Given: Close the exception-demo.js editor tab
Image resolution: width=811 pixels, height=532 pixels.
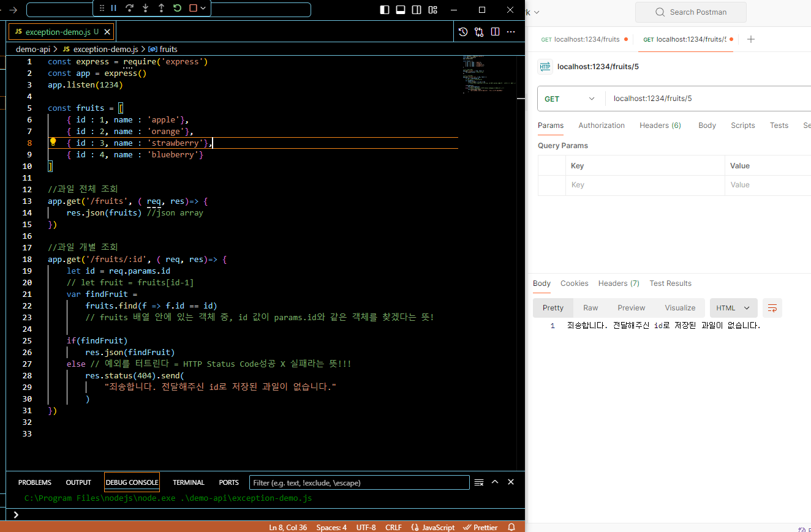Looking at the screenshot, I should click(107, 32).
